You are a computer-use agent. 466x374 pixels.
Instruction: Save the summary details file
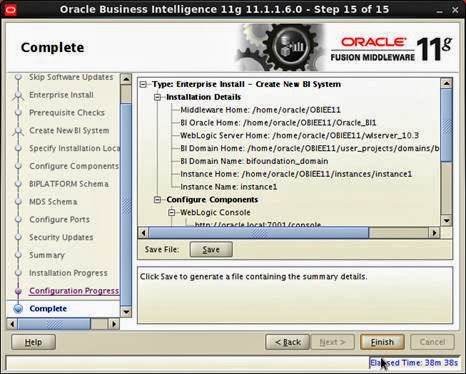click(x=211, y=249)
